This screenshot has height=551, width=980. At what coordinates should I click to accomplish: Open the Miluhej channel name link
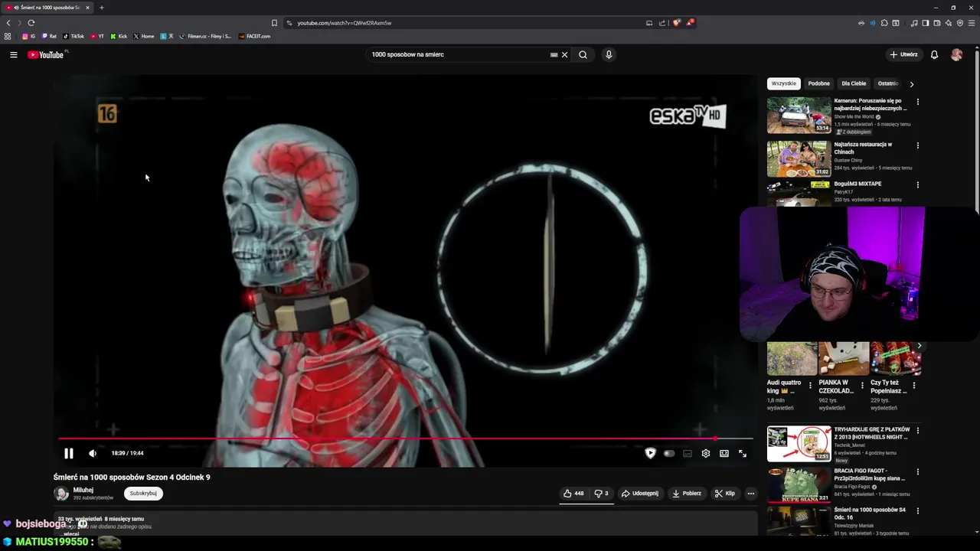point(83,490)
